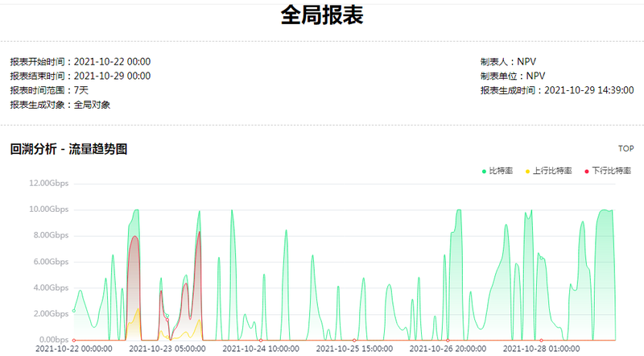This screenshot has height=356, width=644.
Task: Click the 2021-10-28 01:00:00 x-axis label
Action: click(539, 350)
